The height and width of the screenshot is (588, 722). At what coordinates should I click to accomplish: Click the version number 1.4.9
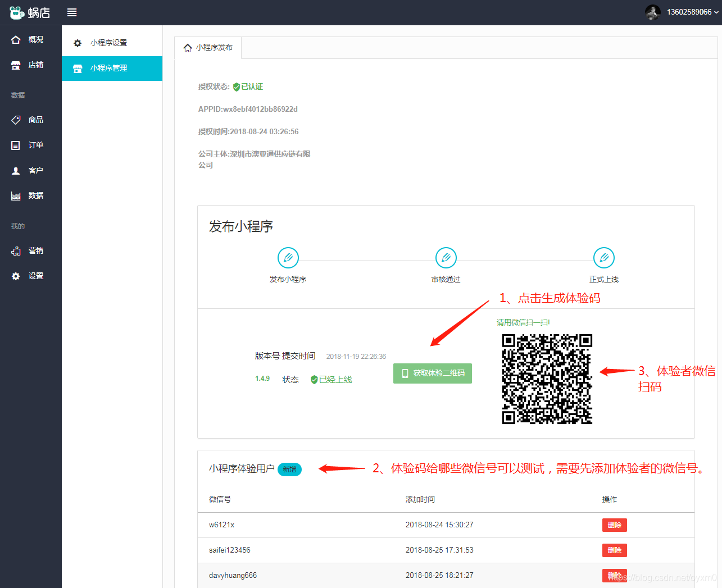(262, 379)
